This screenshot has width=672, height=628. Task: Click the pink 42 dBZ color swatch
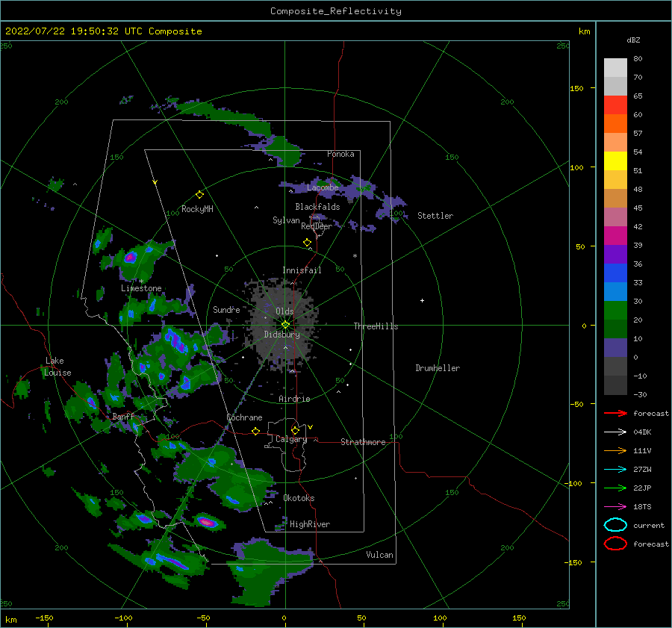[615, 217]
